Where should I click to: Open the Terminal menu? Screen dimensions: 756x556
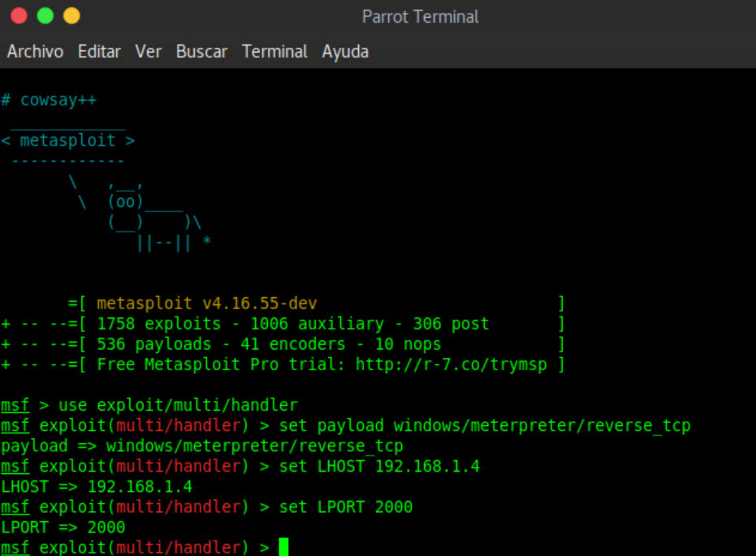pyautogui.click(x=274, y=52)
